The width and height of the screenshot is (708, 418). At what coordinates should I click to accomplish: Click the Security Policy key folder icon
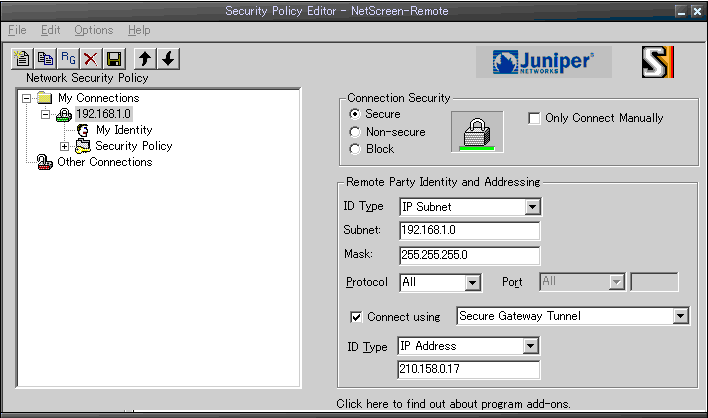(83, 146)
